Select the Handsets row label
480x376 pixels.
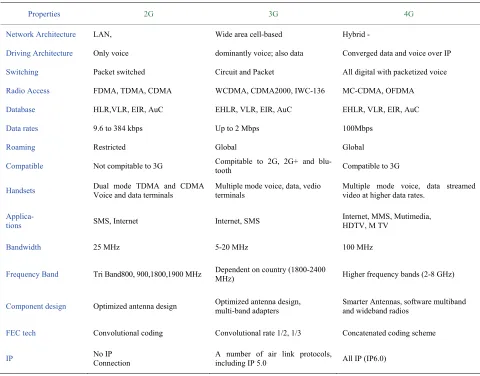[x=20, y=191]
